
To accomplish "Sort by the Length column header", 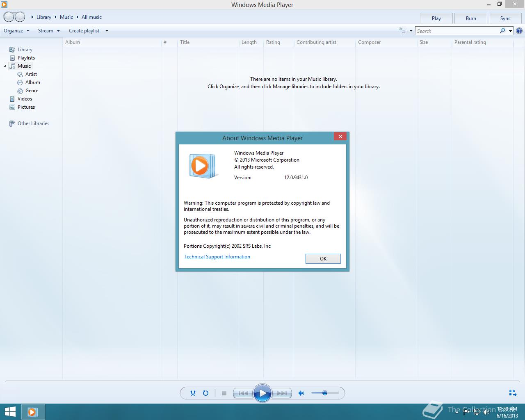I will (x=251, y=42).
